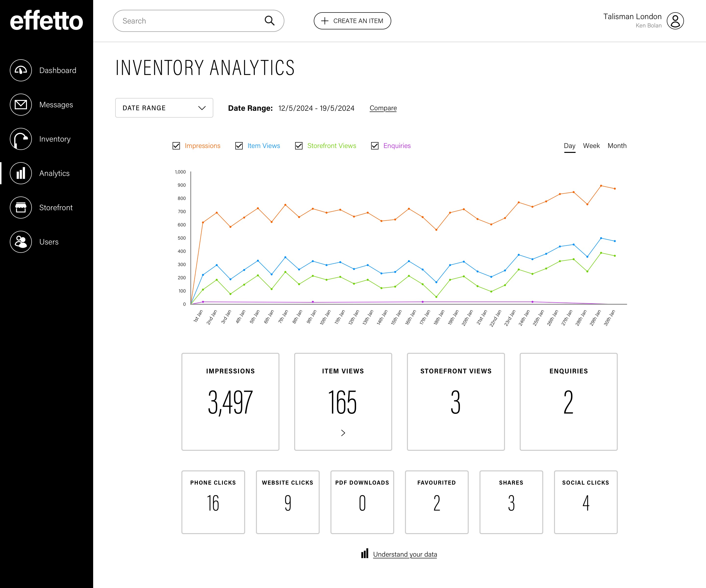
Task: Click the Item Views blue legend label
Action: click(x=264, y=146)
